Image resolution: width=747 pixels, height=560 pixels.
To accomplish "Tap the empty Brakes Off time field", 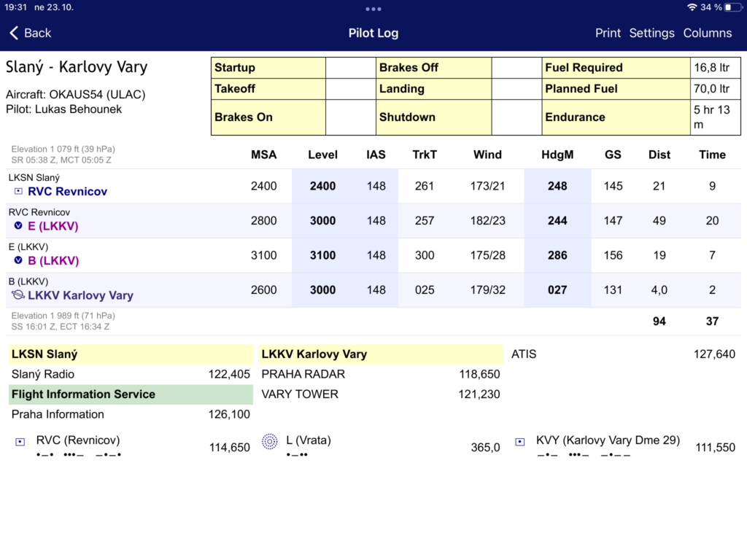I will coord(516,68).
